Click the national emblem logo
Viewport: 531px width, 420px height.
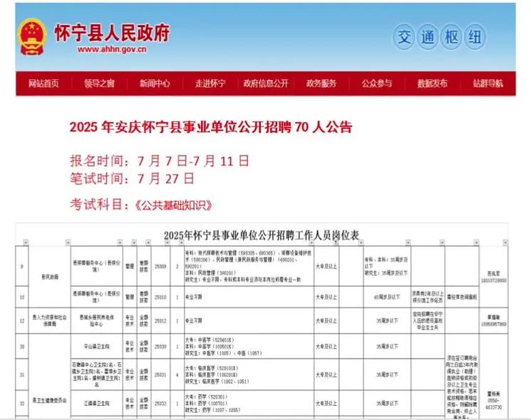[x=33, y=37]
